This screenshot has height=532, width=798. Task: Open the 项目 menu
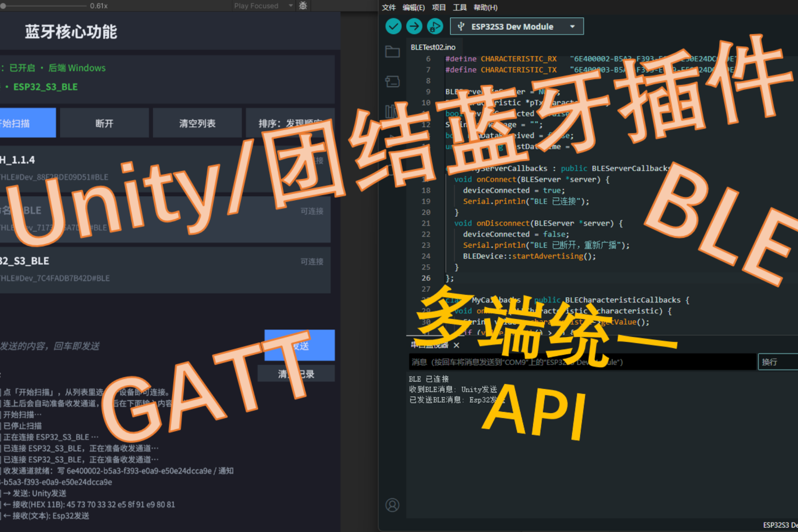(439, 7)
